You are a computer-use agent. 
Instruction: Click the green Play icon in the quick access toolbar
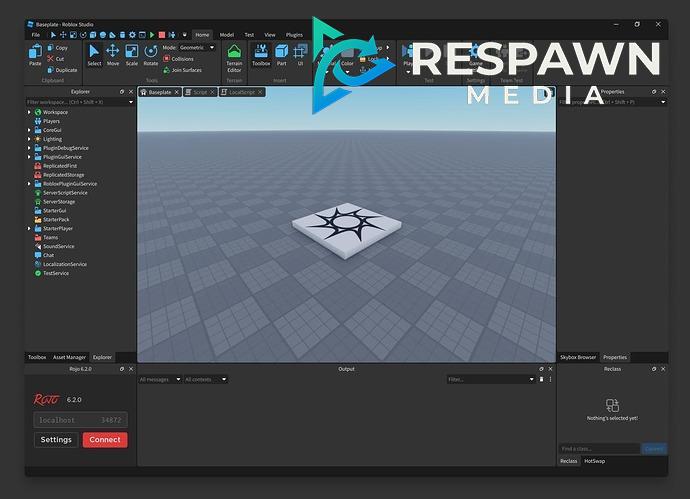coord(152,35)
